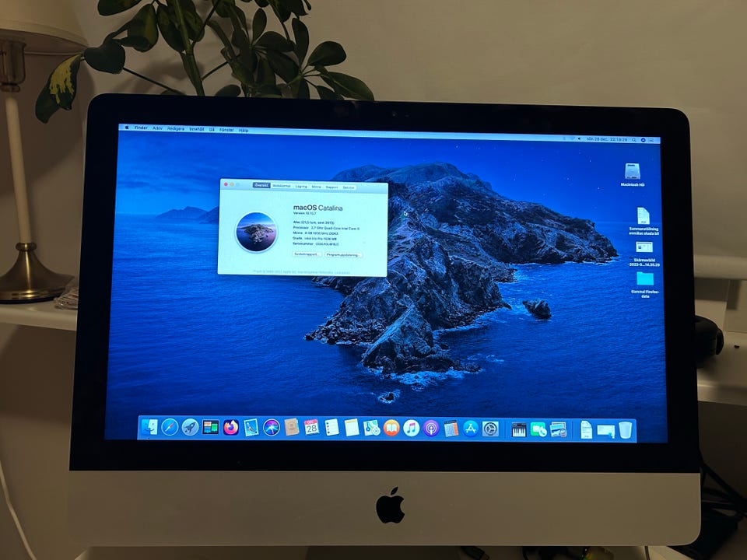Open the desktop screenshot stack in Dock

click(x=605, y=430)
